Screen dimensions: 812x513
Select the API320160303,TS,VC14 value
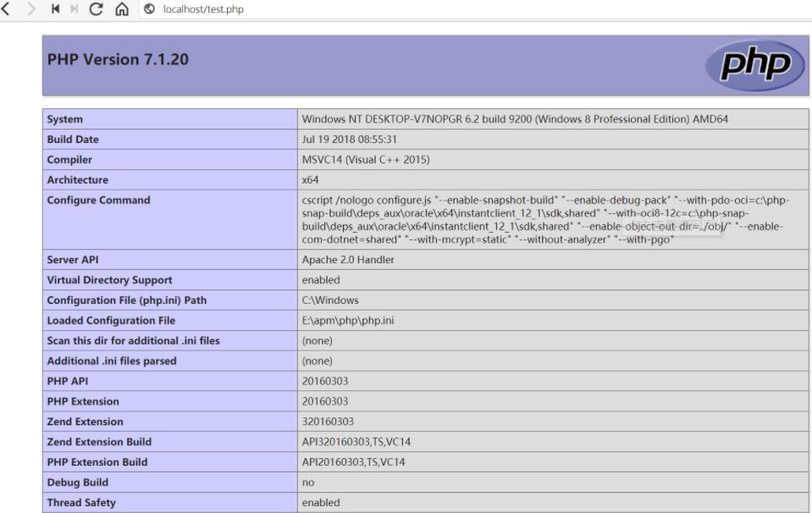click(x=356, y=442)
